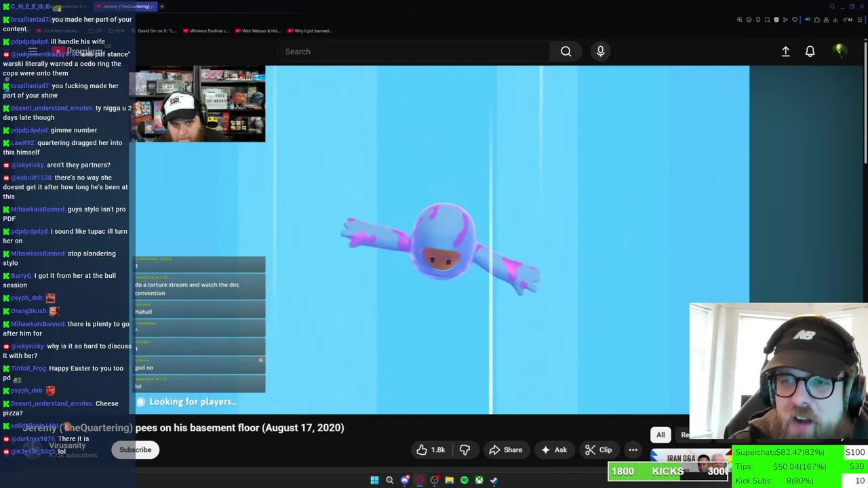Open the browser downloads icon
The width and height of the screenshot is (868, 488).
(835, 20)
